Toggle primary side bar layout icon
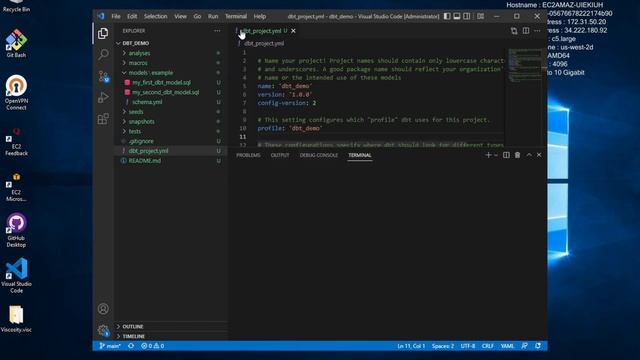Image resolution: width=640 pixels, height=360 pixels. (x=447, y=16)
